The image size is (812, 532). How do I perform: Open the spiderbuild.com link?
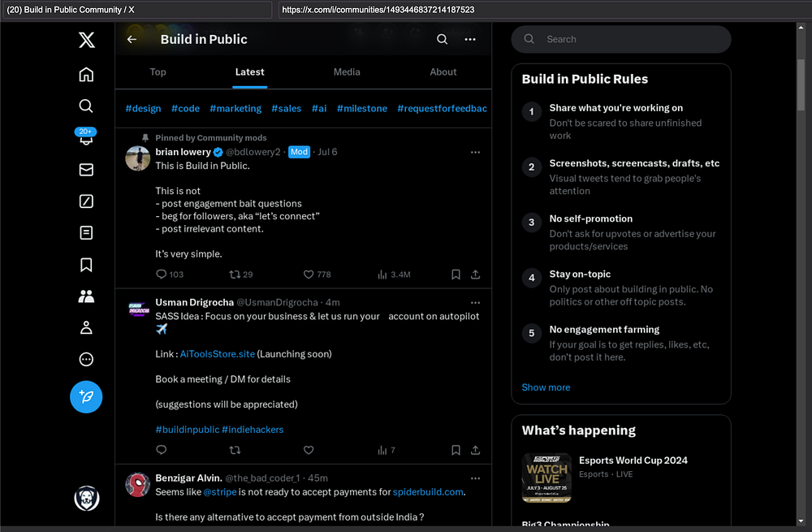(428, 492)
